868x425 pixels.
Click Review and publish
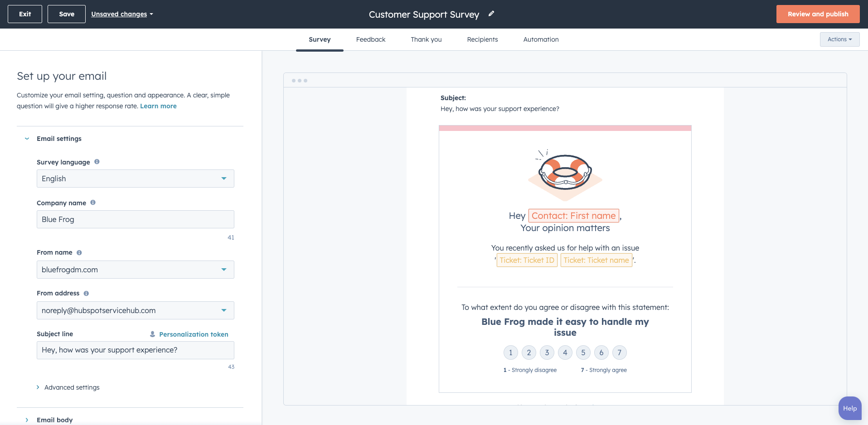817,14
